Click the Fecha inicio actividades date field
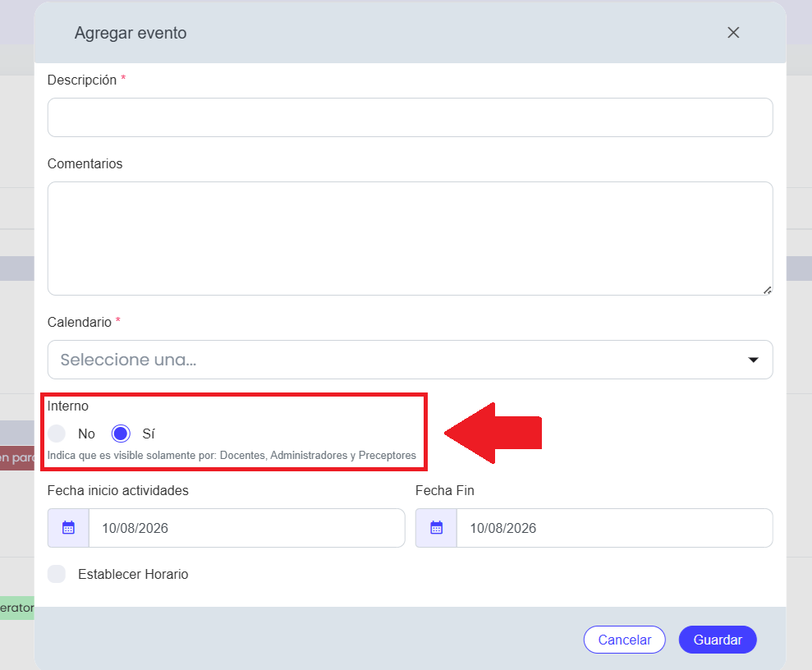 pyautogui.click(x=246, y=528)
